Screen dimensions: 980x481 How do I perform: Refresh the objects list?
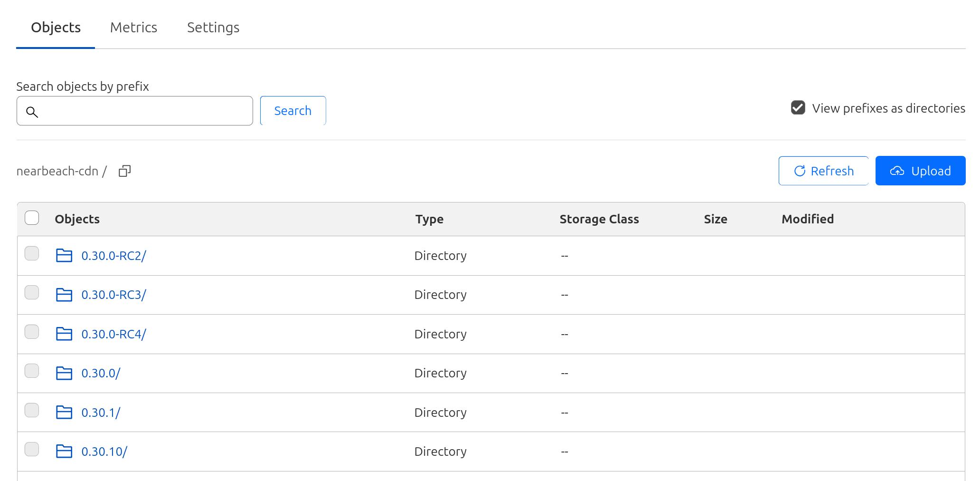pos(823,171)
